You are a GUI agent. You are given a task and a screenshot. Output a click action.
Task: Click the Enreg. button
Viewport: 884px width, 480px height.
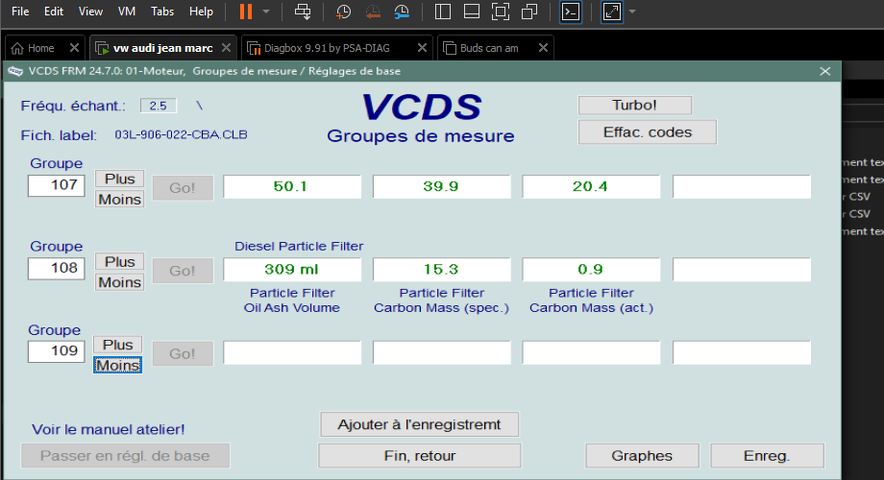[767, 456]
